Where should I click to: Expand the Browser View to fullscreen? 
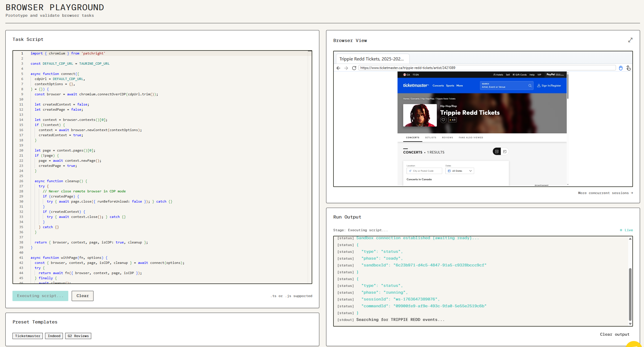pyautogui.click(x=630, y=40)
